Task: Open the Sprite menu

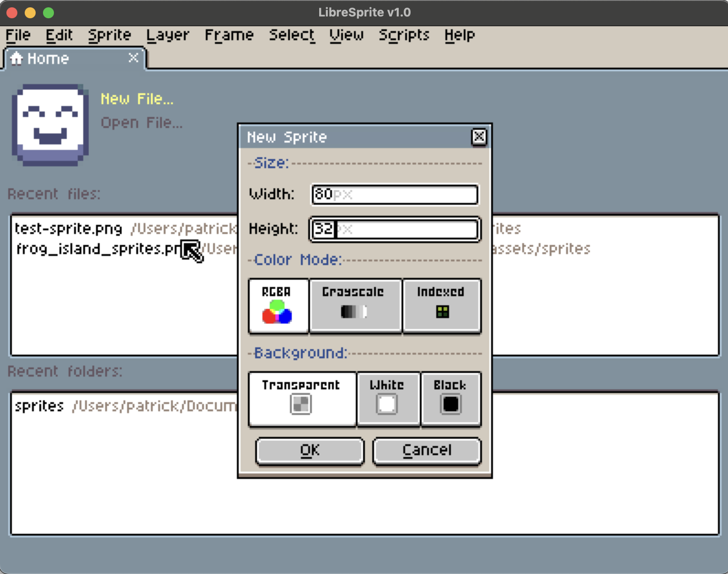Action: pos(109,35)
